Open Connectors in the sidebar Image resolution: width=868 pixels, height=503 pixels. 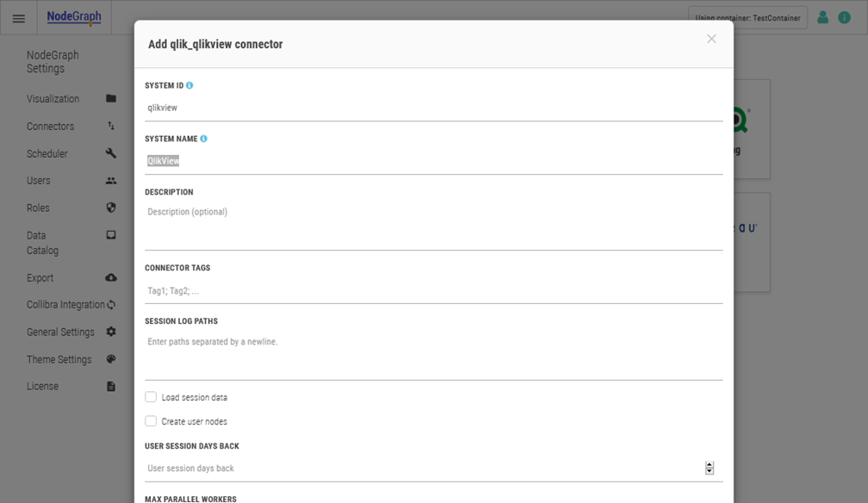click(50, 127)
